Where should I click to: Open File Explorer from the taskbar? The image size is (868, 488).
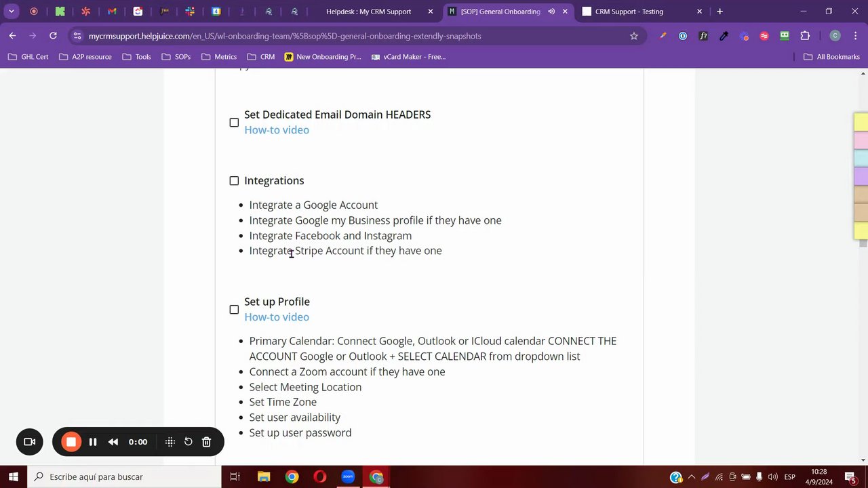pos(264,477)
